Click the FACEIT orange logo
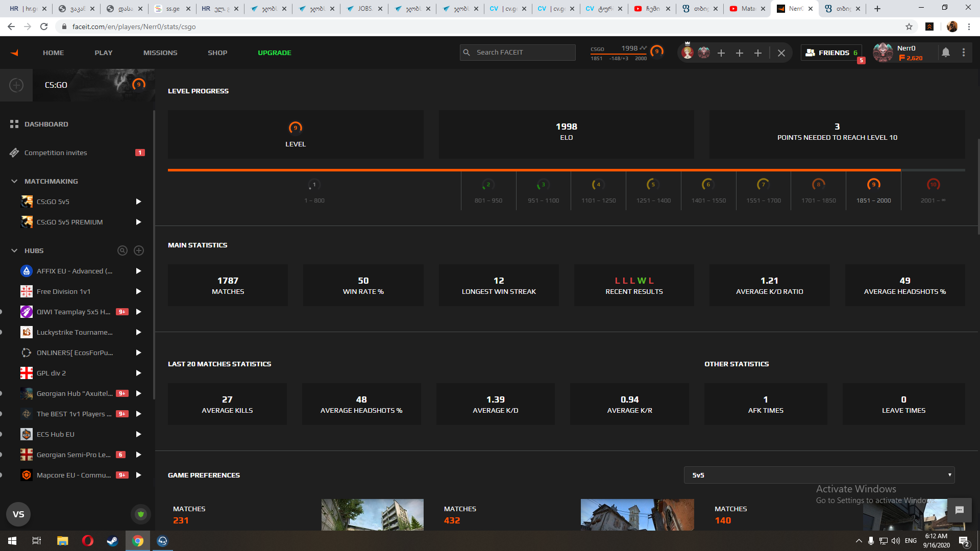The image size is (980, 551). [14, 53]
